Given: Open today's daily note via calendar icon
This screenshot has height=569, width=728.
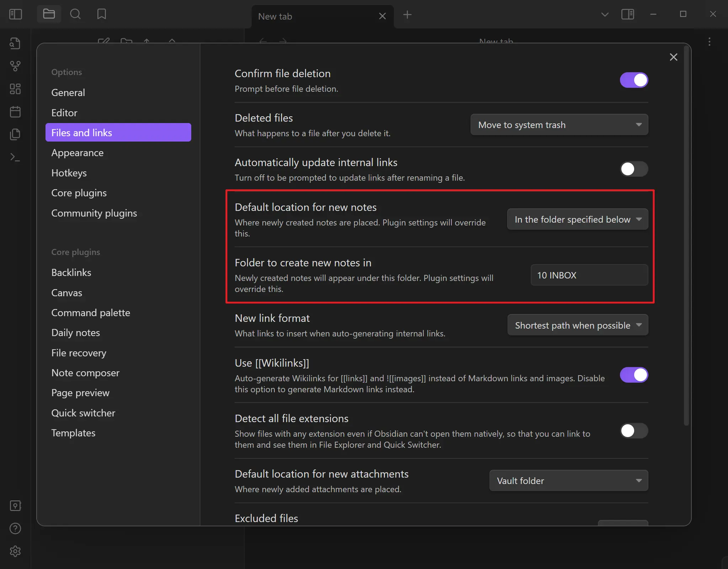Looking at the screenshot, I should 16,112.
